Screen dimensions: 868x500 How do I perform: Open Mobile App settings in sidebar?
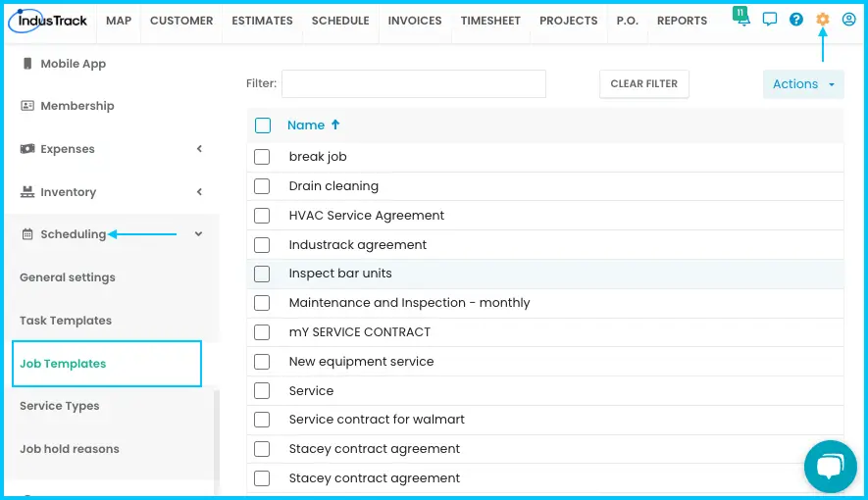pos(74,64)
